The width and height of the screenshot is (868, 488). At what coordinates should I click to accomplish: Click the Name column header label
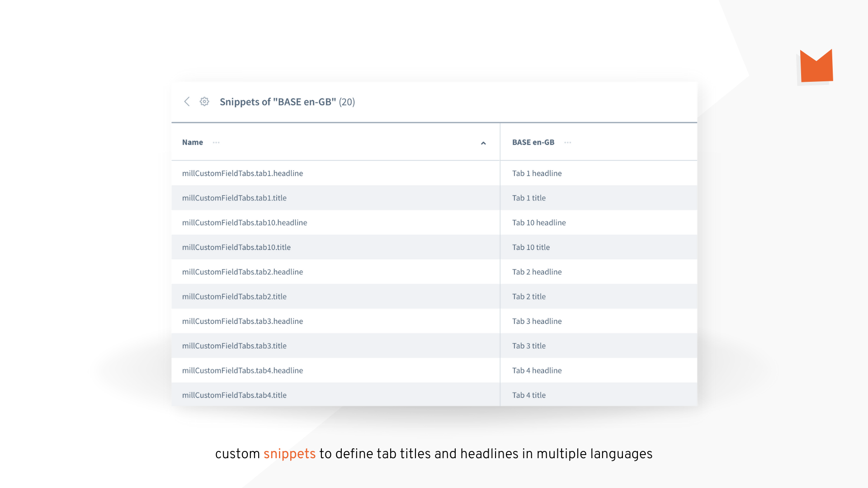tap(193, 142)
